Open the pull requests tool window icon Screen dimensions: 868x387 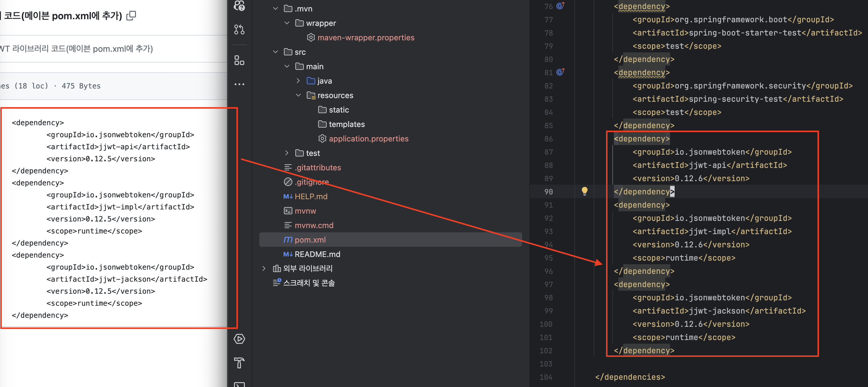point(239,30)
